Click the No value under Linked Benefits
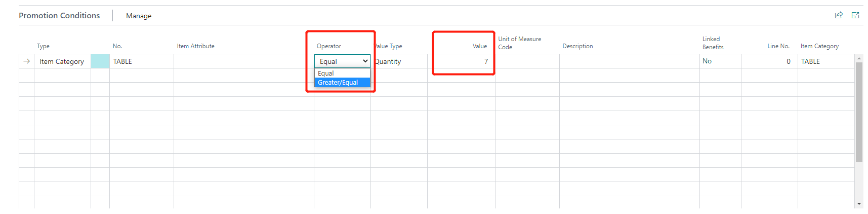Viewport: 868px width, 214px height. pos(707,61)
